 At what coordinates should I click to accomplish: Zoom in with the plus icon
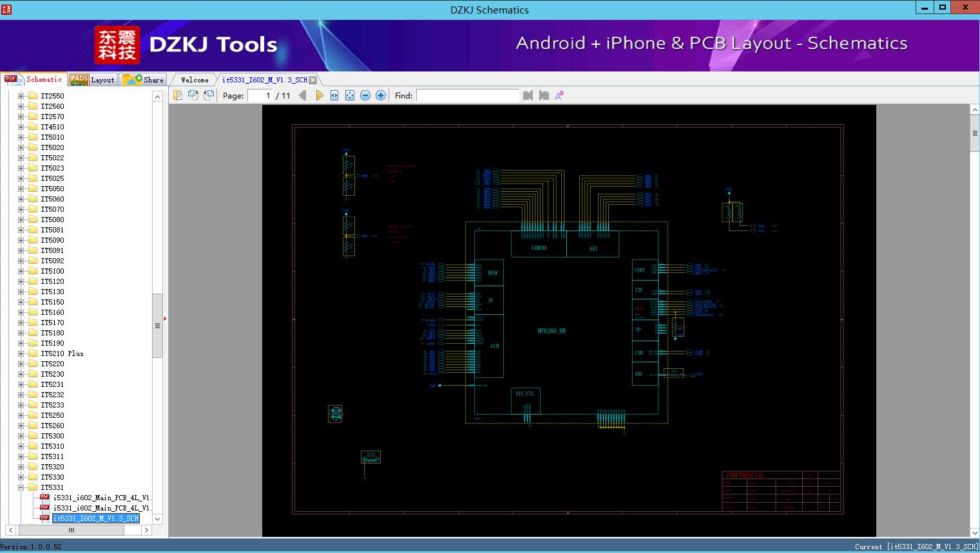coord(381,95)
